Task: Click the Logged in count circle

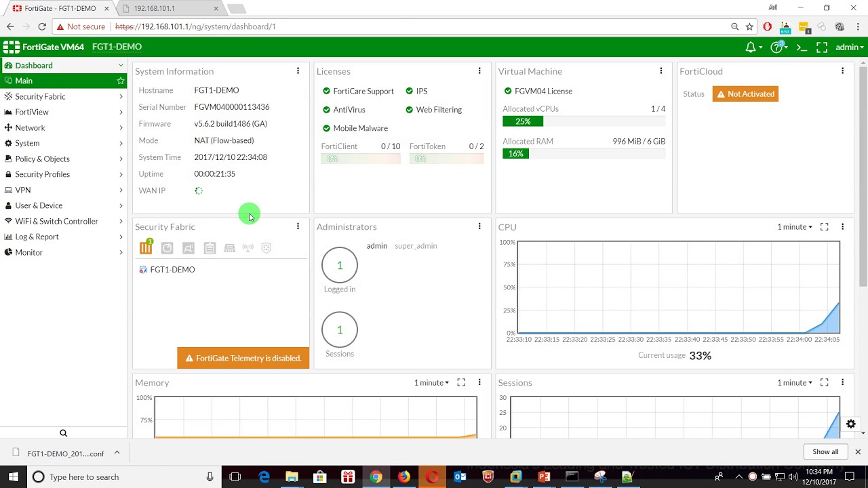Action: [x=340, y=265]
